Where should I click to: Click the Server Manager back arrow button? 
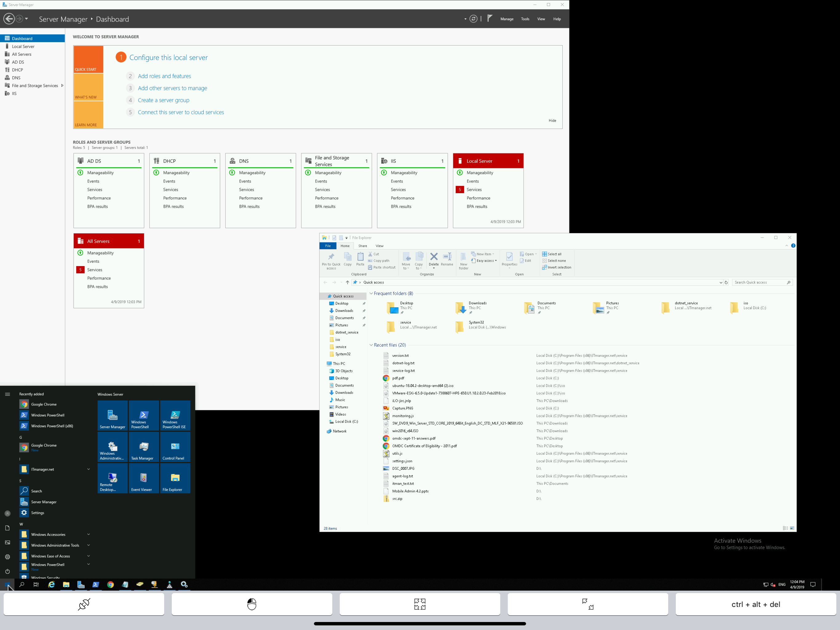[x=9, y=19]
